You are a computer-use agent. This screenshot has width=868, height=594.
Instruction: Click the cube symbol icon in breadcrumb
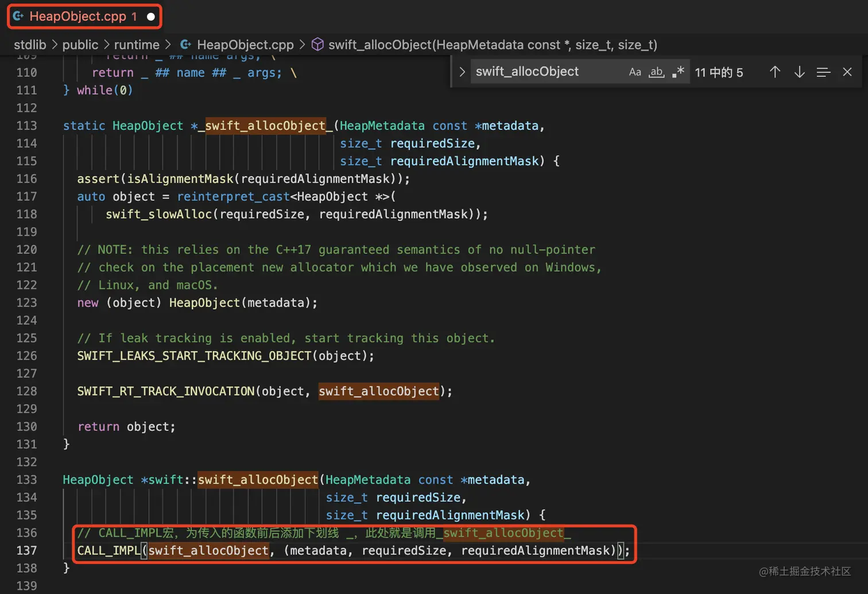317,44
